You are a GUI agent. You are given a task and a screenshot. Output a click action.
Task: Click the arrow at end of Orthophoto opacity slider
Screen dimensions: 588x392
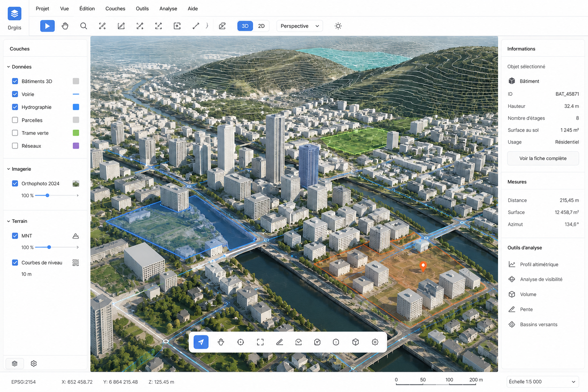78,195
